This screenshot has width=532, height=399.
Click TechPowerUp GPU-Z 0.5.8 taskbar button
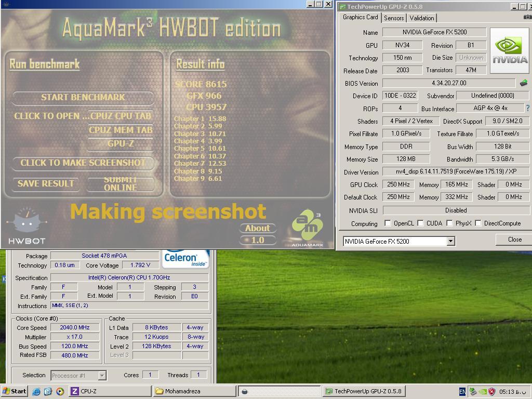pyautogui.click(x=364, y=391)
